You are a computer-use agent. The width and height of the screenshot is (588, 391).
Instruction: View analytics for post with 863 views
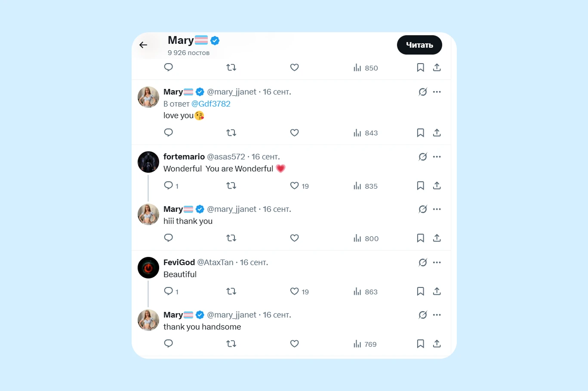pos(366,292)
